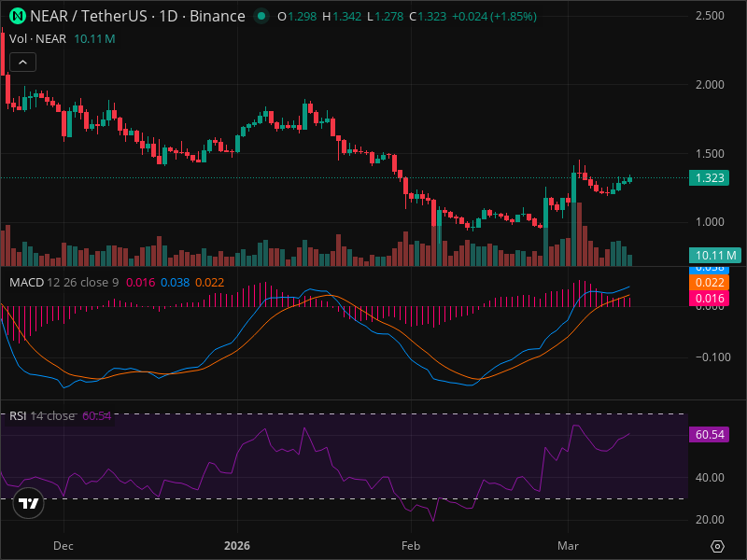Viewport: 747px width, 560px height.
Task: Click the pink 0.016 histogram value label
Action: pyautogui.click(x=709, y=298)
